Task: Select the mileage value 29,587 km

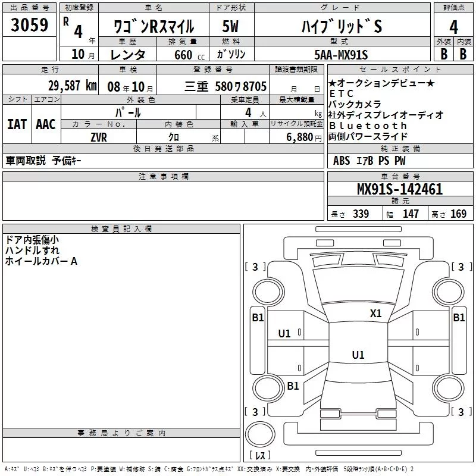Action: tap(73, 86)
